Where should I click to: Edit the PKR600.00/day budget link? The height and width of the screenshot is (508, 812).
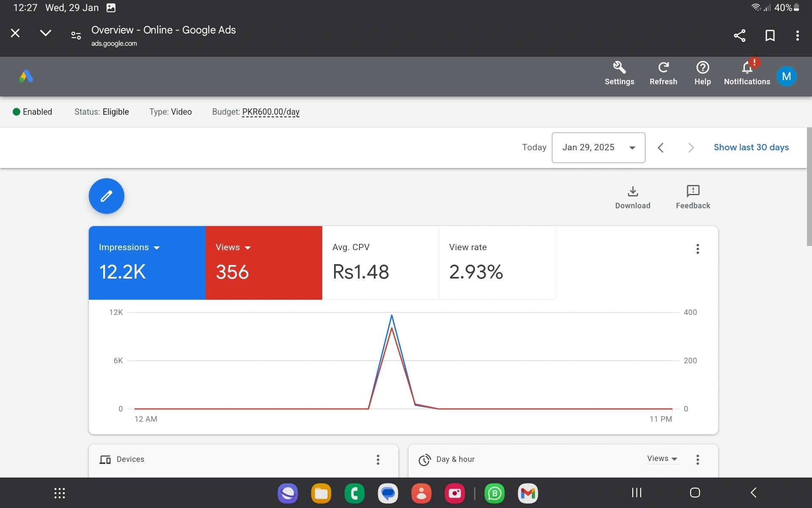[x=271, y=112]
